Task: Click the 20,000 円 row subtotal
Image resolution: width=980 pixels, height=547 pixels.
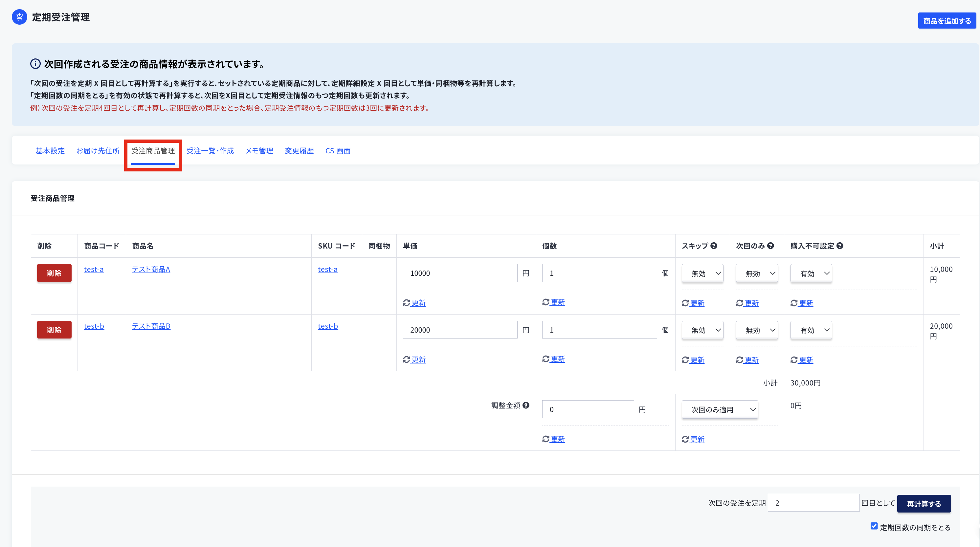Action: tap(941, 331)
